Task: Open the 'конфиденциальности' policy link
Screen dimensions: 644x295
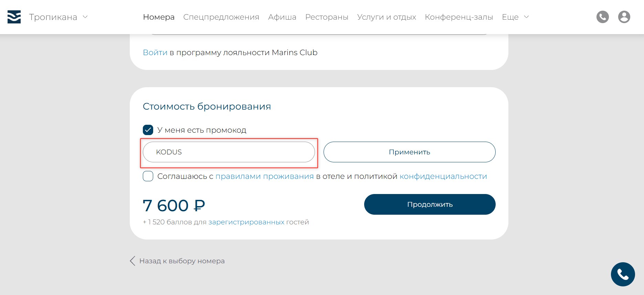Action: click(x=443, y=176)
